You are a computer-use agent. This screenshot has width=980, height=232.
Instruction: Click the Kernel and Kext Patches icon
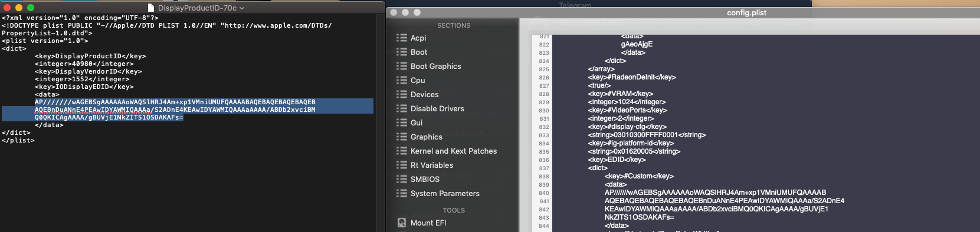(402, 151)
